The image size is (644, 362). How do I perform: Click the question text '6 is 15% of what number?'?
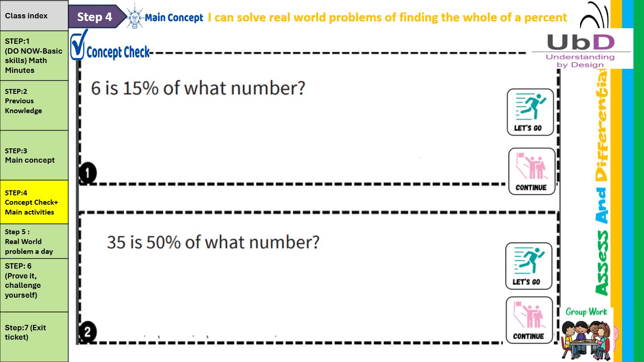pos(198,88)
